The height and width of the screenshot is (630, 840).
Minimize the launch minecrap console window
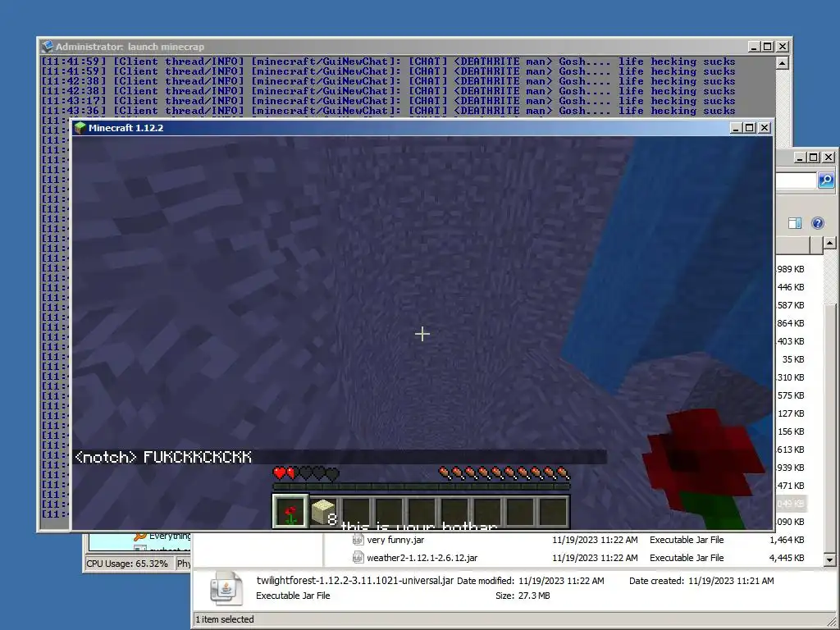click(x=755, y=47)
